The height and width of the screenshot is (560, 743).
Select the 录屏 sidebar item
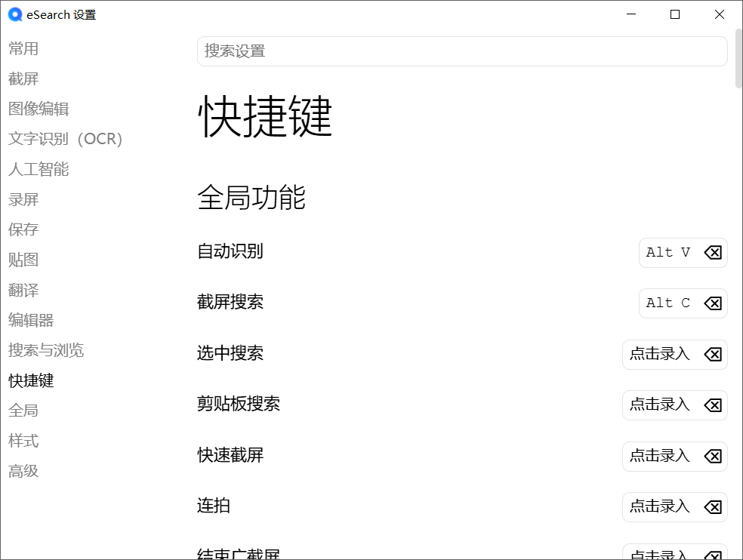click(23, 199)
